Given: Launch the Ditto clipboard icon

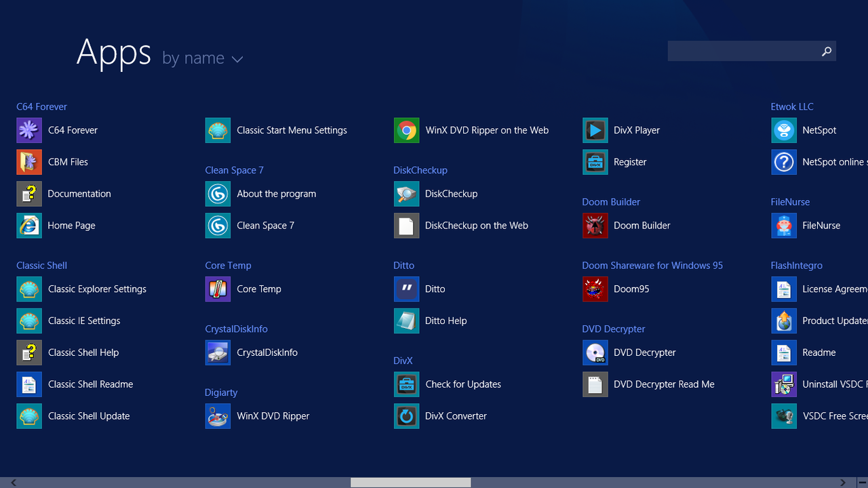Looking at the screenshot, I should [406, 289].
